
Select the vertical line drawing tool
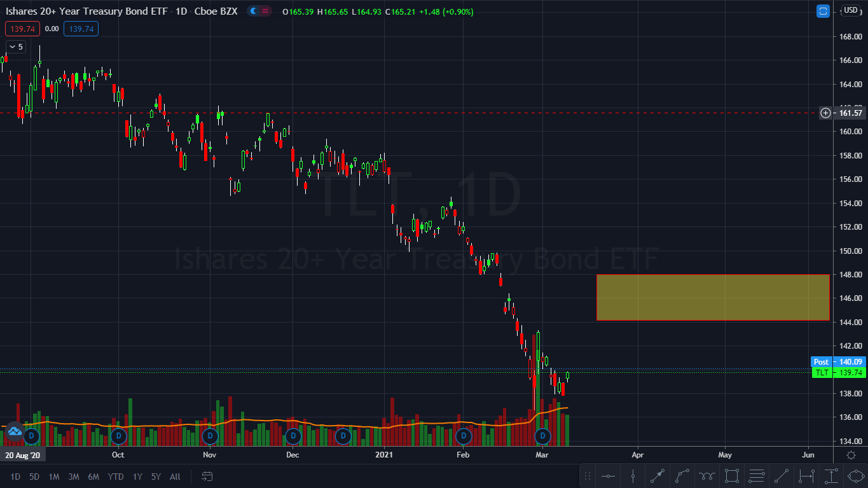tap(633, 476)
